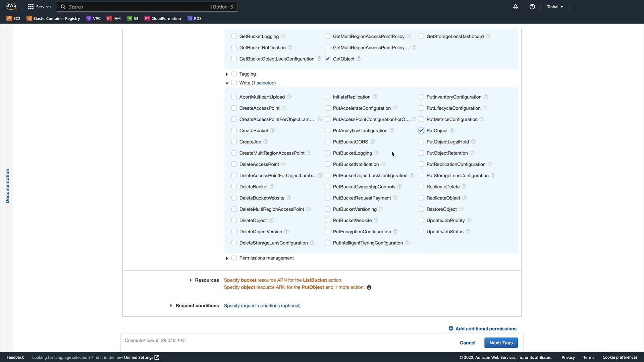Uncheck the GetObject checkbox
This screenshot has width=644, height=362.
click(x=328, y=59)
